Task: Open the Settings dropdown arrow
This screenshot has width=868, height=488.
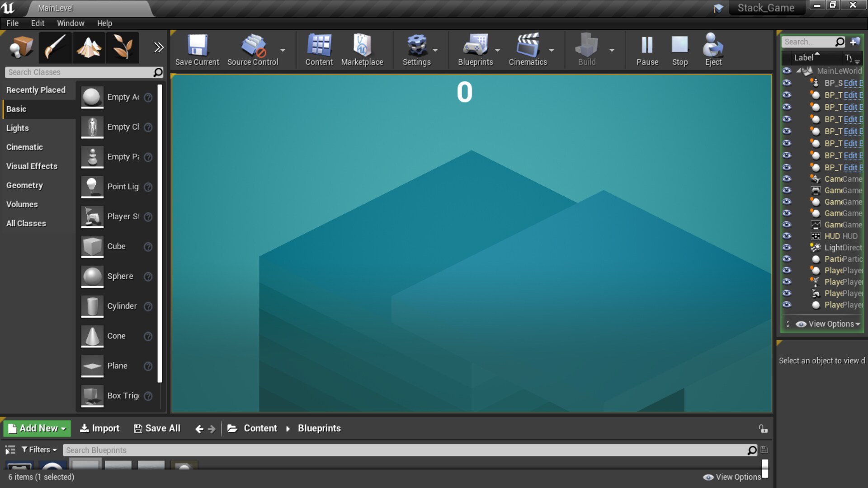Action: point(435,51)
